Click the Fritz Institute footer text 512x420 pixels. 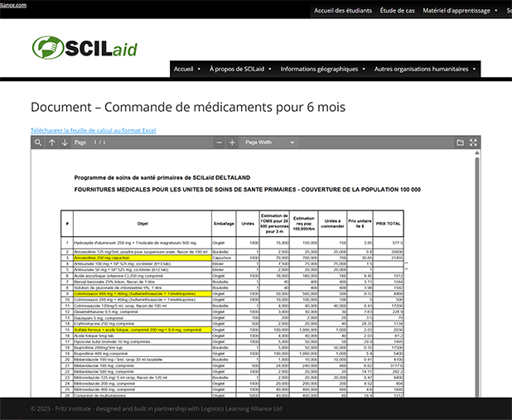[x=156, y=408]
